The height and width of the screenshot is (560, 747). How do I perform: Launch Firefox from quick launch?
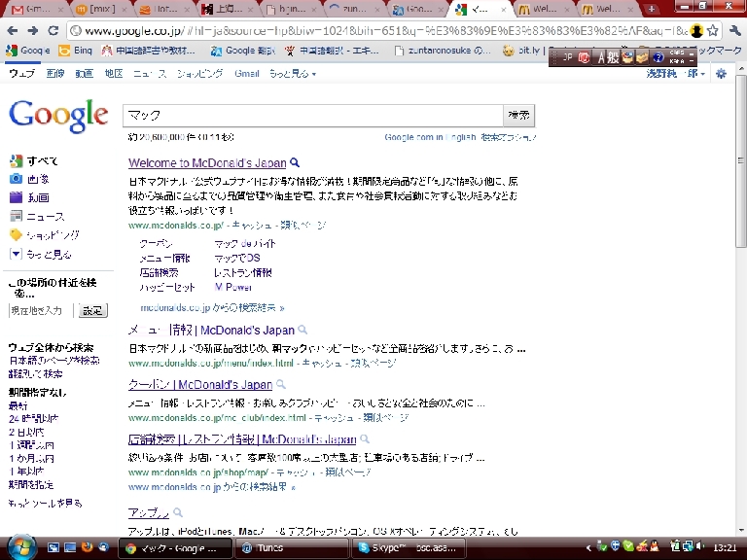(x=87, y=547)
